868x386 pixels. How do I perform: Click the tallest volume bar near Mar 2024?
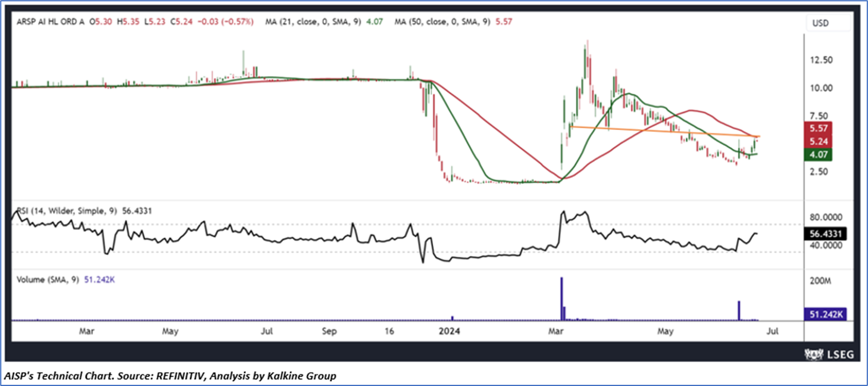pos(562,298)
